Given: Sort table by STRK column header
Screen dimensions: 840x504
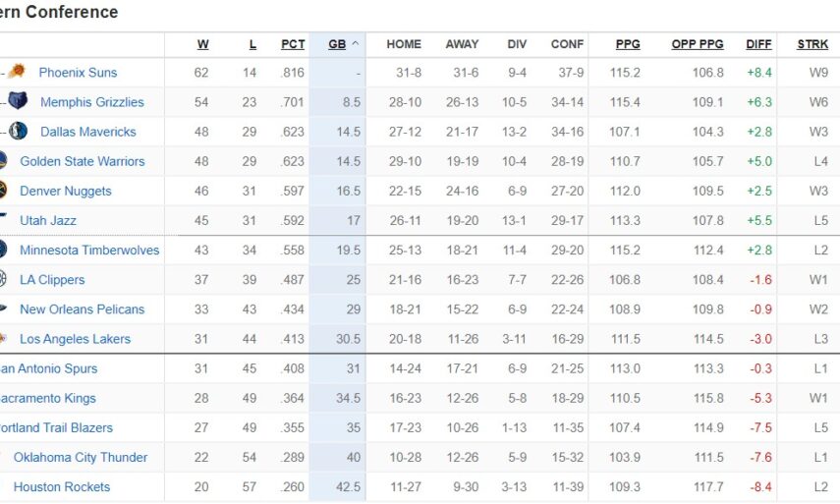Looking at the screenshot, I should 812,44.
